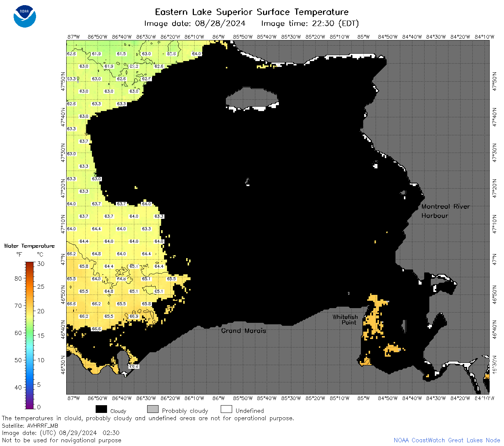Click the °C unit label on legend
Screen dimensions: 504x446
[40, 254]
